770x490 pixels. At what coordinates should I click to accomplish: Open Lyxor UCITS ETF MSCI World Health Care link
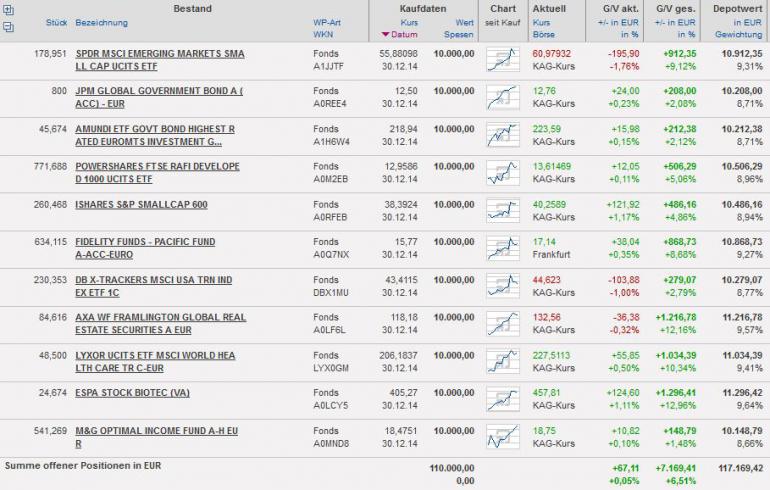click(x=155, y=361)
